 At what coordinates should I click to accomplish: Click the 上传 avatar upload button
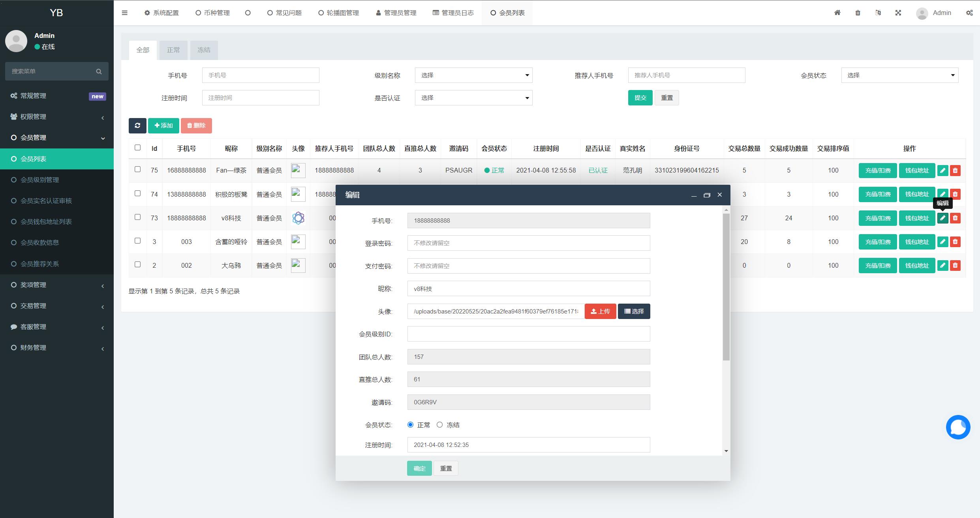600,312
